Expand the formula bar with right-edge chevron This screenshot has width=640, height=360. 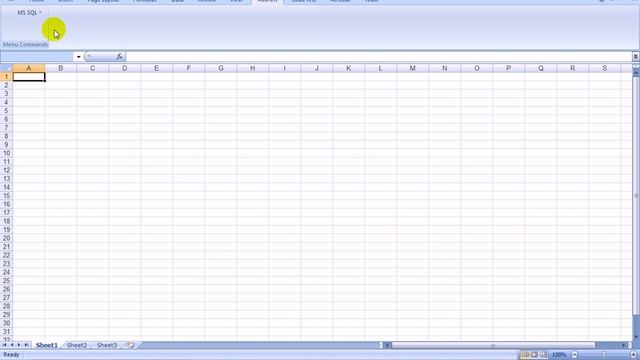coord(636,56)
